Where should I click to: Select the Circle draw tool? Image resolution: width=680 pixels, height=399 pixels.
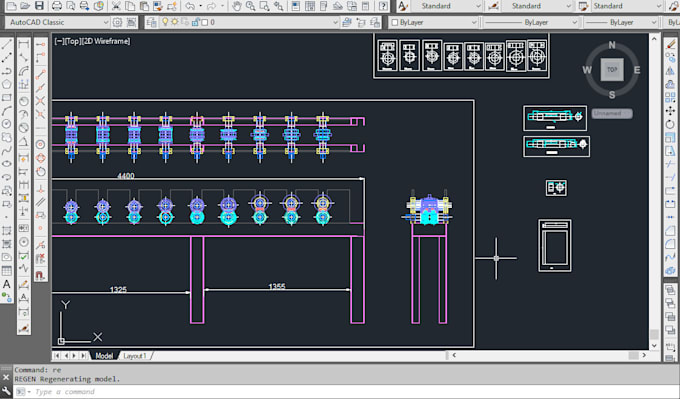click(x=7, y=124)
